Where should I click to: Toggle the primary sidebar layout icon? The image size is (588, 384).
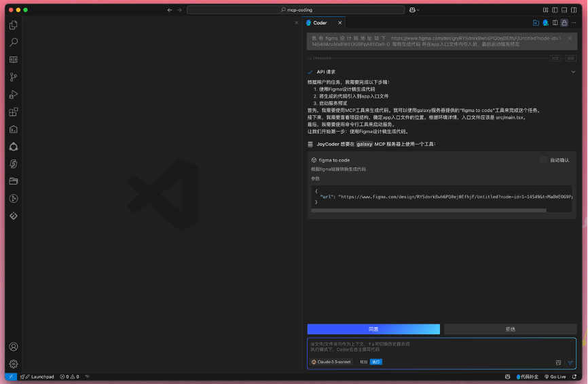555,10
